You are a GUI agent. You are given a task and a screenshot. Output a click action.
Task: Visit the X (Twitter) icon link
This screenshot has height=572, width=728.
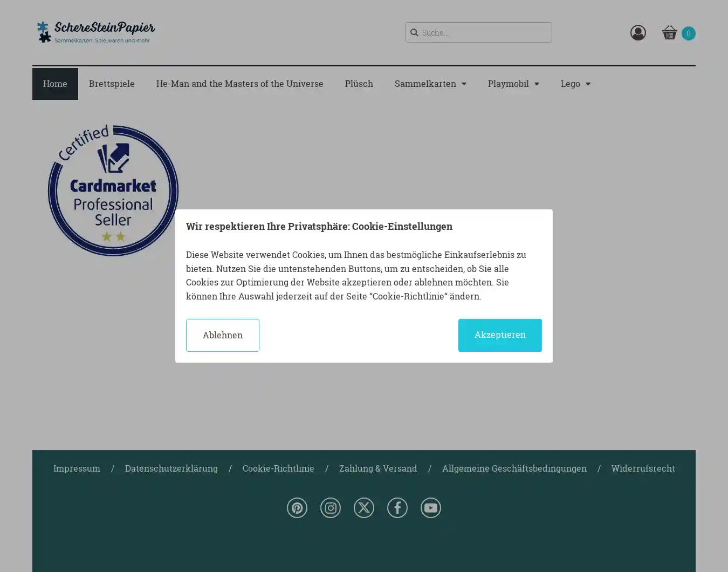pos(364,508)
